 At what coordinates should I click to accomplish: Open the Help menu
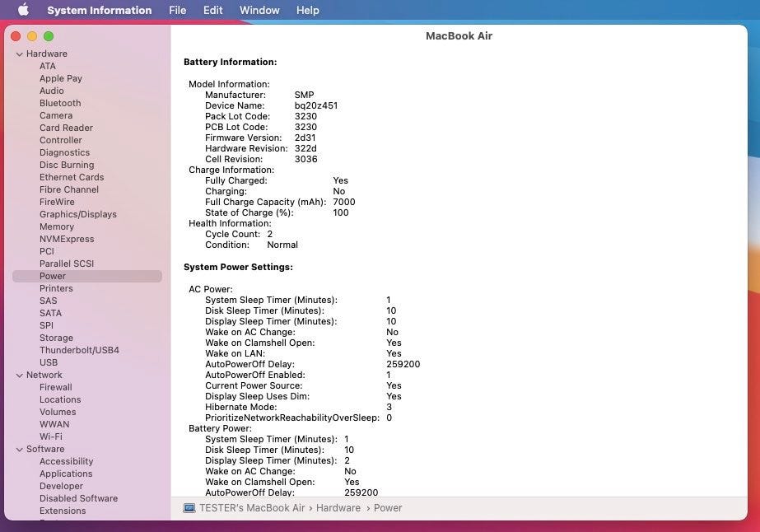click(308, 10)
